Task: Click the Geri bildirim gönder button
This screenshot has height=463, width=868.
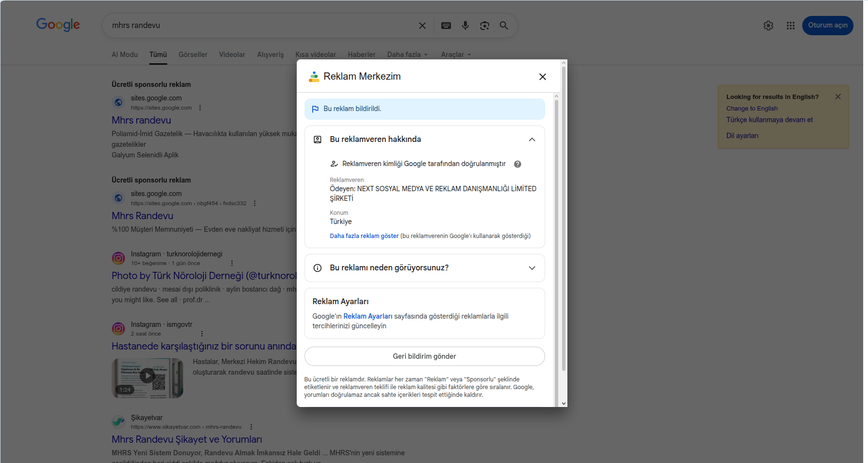Action: tap(425, 356)
